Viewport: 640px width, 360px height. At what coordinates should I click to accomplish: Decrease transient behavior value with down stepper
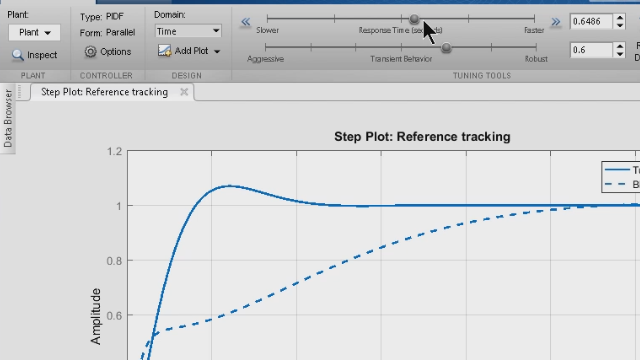620,54
